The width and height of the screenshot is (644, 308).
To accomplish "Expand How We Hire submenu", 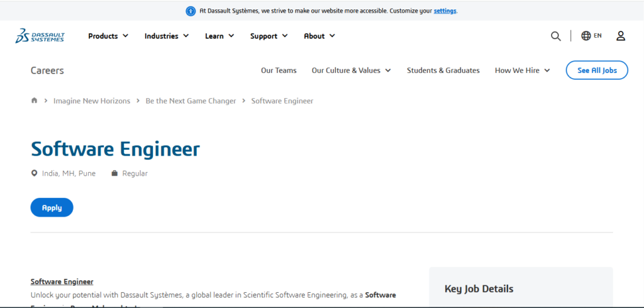I will (x=522, y=71).
